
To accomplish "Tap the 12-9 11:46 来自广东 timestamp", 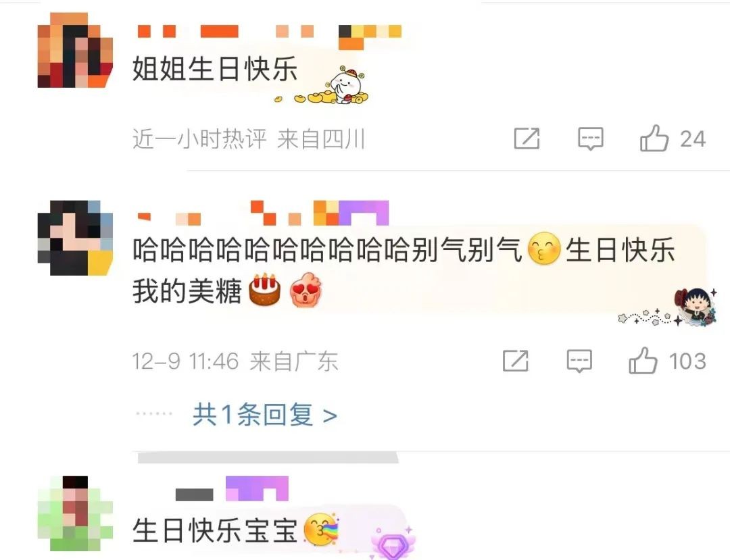I will tap(235, 361).
